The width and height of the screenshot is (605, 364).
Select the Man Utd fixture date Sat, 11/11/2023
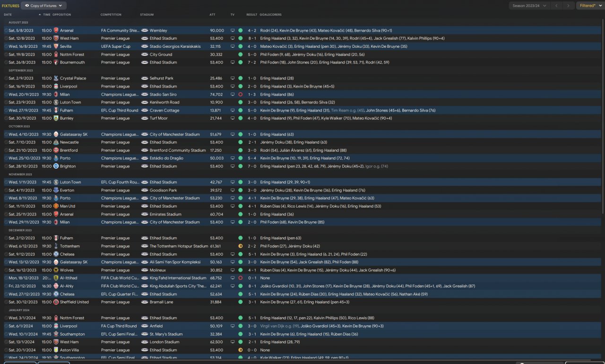point(23,206)
